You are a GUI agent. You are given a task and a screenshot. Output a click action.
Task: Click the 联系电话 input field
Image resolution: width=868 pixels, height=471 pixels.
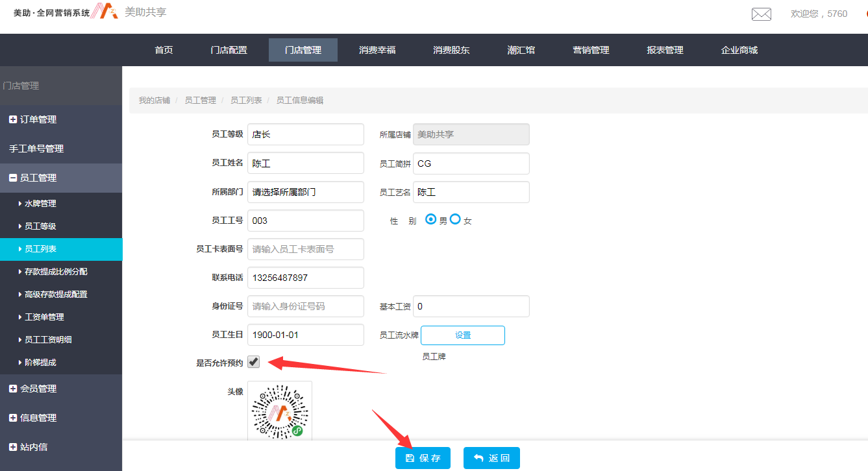(306, 278)
